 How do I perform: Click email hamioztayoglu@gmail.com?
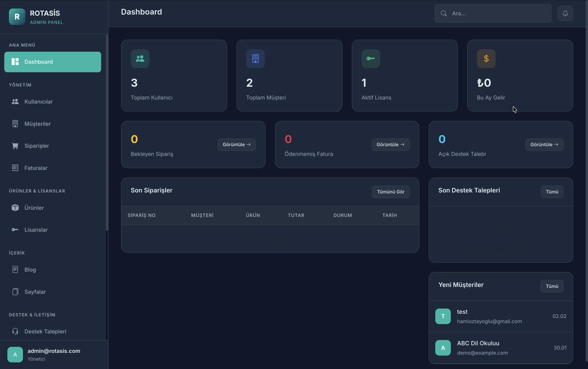[x=489, y=321]
